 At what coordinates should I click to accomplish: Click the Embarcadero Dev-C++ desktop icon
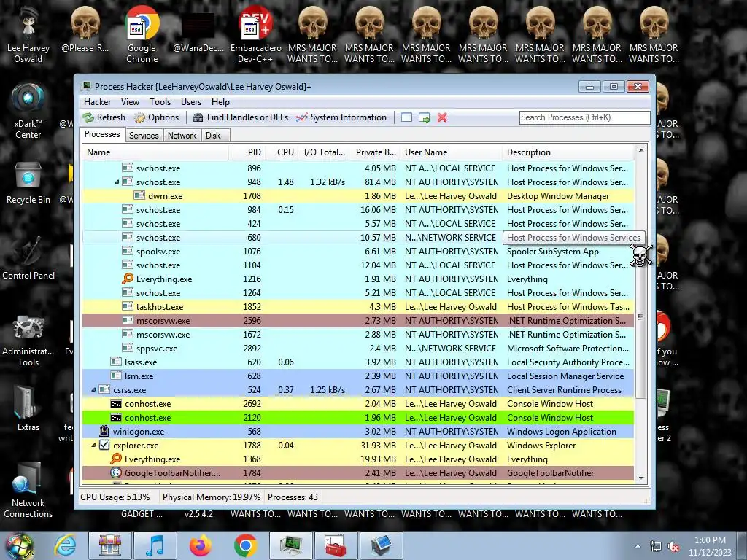(255, 34)
